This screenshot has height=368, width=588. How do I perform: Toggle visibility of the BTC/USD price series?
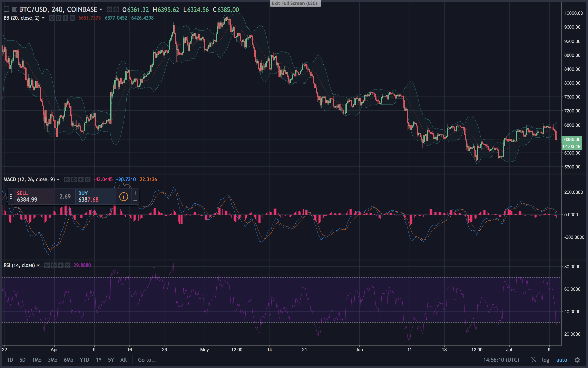(x=109, y=9)
